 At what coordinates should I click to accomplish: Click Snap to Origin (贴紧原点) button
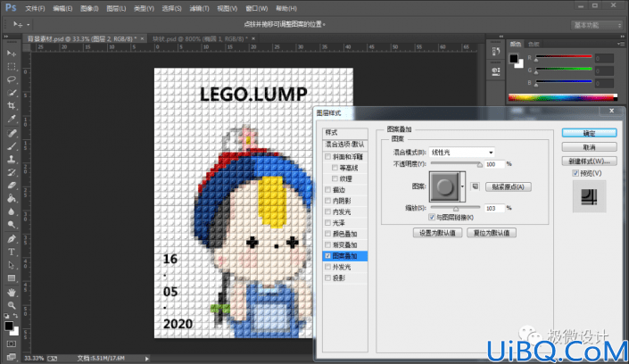point(509,186)
